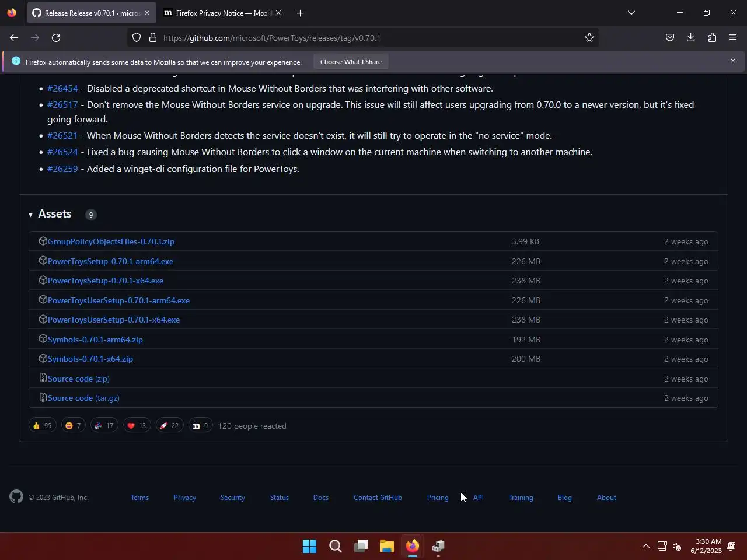Screen dimensions: 747x560
Task: Open the Pricing footer link
Action: [438, 498]
